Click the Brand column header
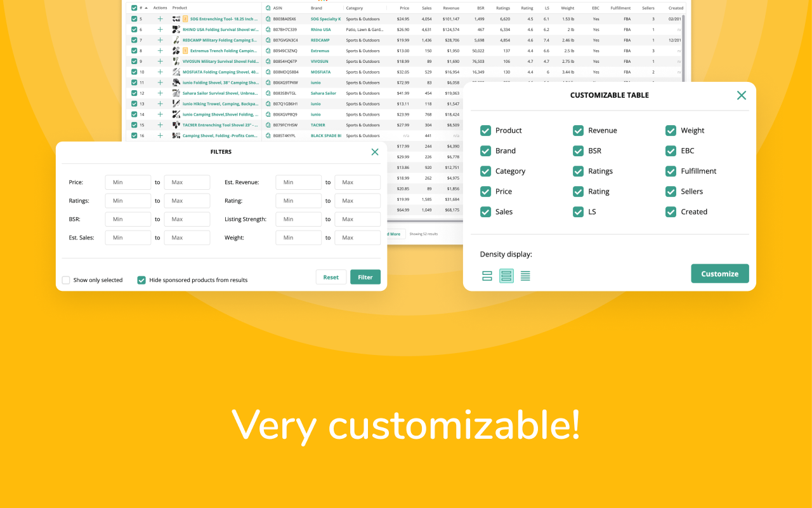This screenshot has width=812, height=508. tap(317, 8)
